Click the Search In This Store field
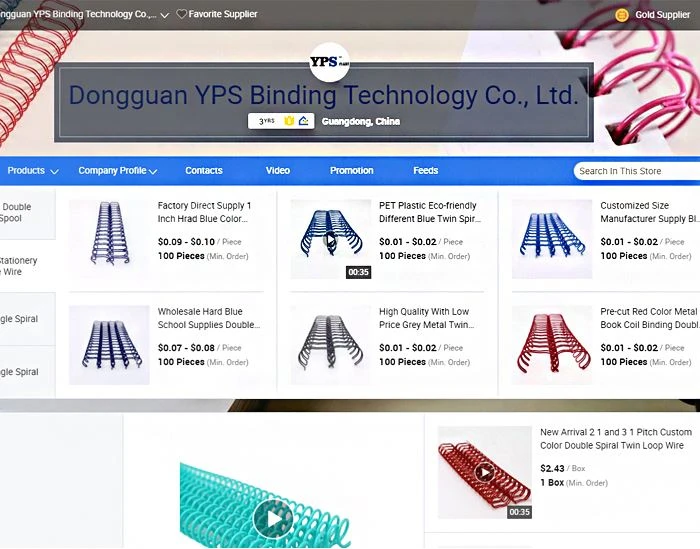 tap(637, 171)
